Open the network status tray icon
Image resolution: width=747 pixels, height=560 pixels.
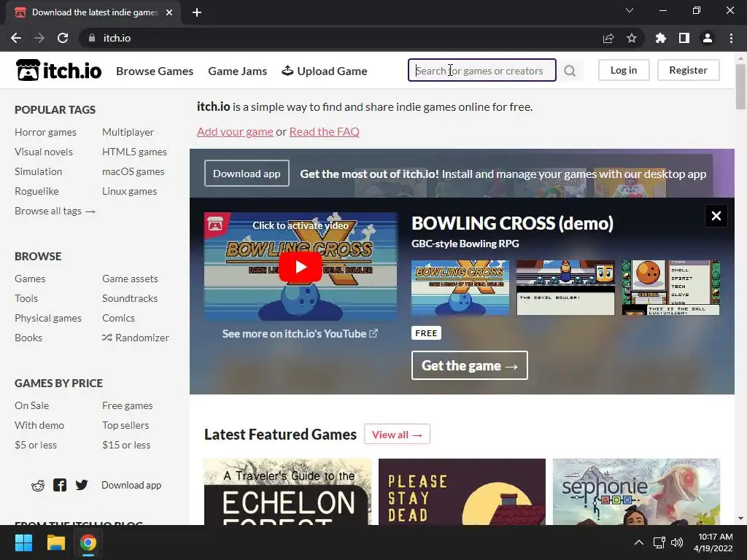659,542
